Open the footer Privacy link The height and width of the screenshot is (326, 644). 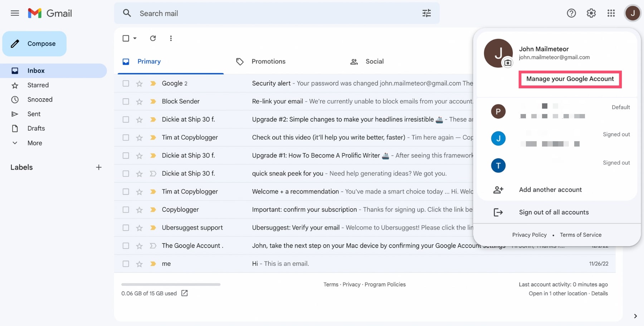point(351,285)
